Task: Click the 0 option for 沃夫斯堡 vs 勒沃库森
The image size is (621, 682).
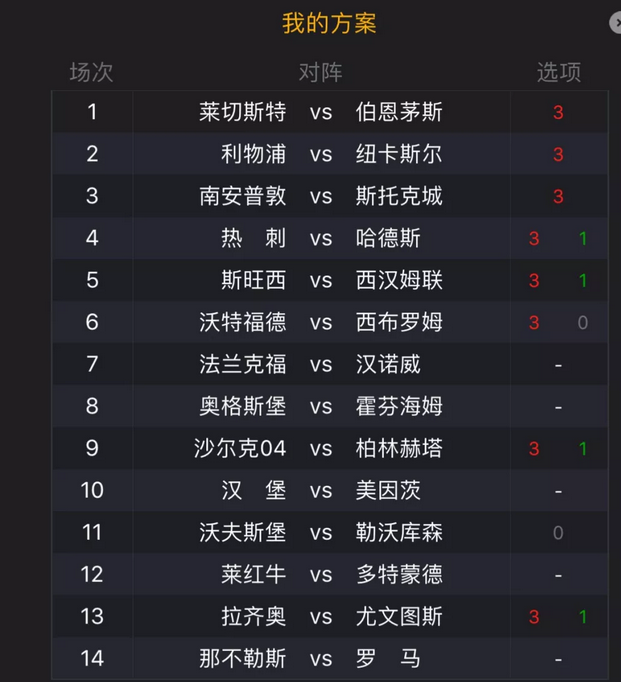Action: click(558, 533)
